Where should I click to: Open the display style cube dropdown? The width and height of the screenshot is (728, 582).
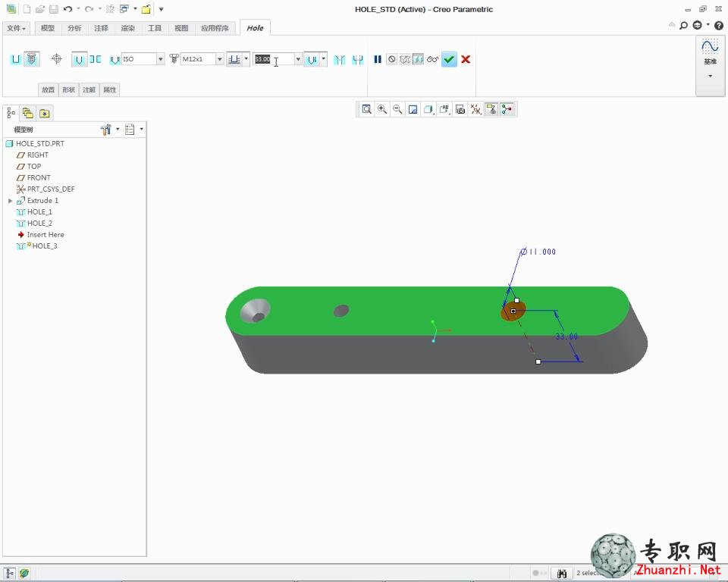[428, 110]
